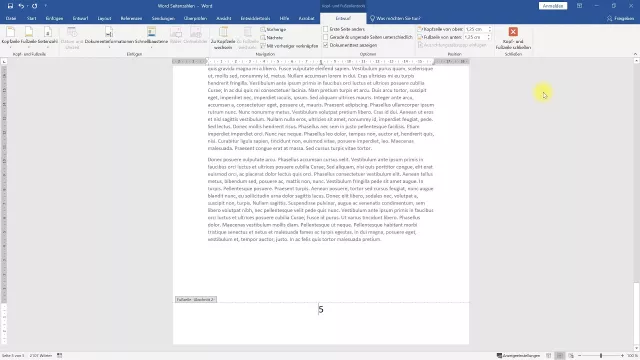Viewport: 640px width, 360px height.
Task: Switch to the Start tab
Action: pyautogui.click(x=31, y=18)
